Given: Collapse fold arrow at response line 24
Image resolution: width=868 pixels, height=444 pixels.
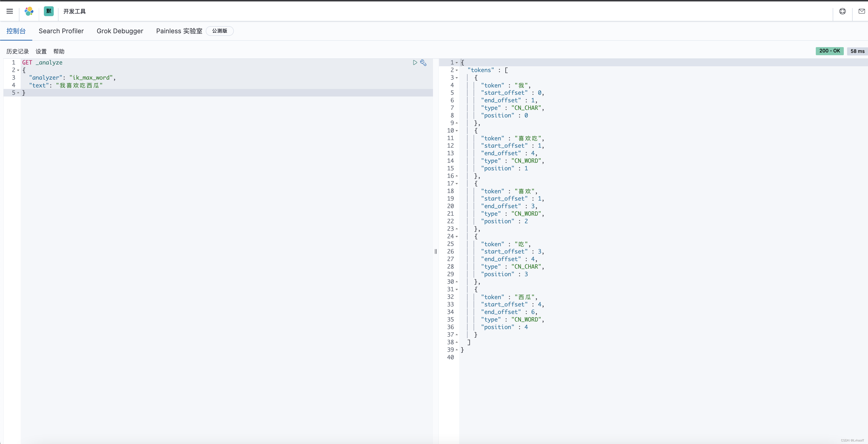Looking at the screenshot, I should (x=457, y=237).
